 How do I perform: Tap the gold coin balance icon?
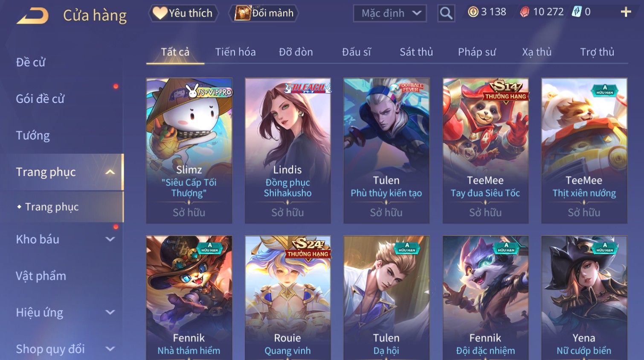click(x=473, y=12)
